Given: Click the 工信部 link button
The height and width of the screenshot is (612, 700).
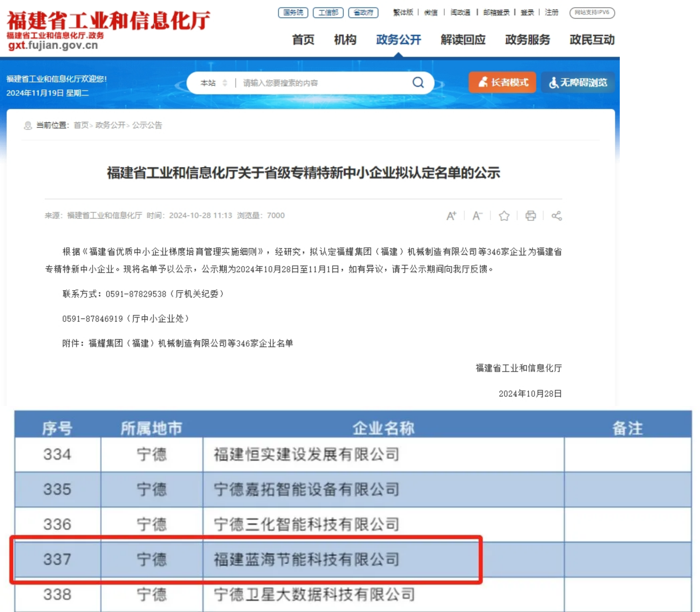Looking at the screenshot, I should click(x=328, y=13).
